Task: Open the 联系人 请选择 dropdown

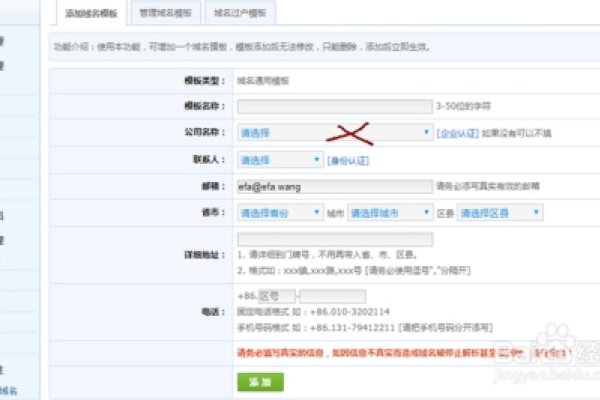Action: coord(280,160)
